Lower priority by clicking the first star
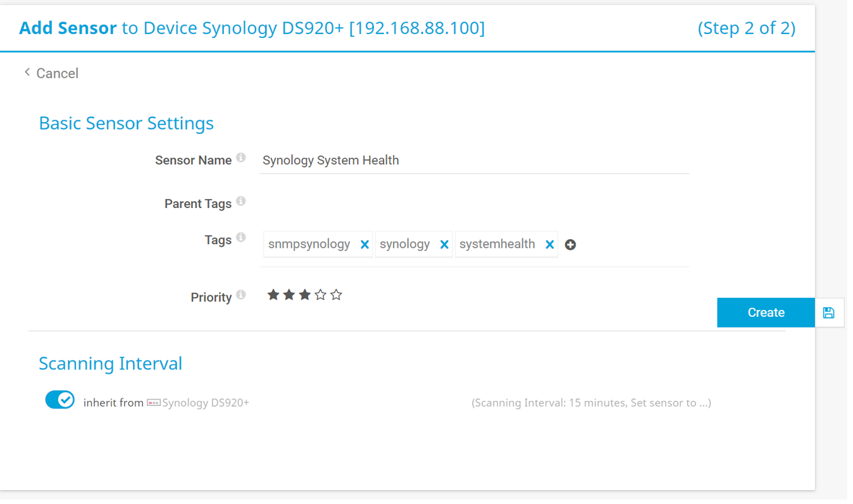 coord(273,294)
